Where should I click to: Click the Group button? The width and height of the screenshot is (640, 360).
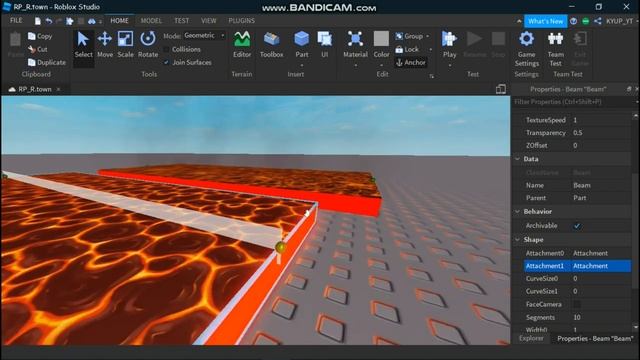(409, 36)
